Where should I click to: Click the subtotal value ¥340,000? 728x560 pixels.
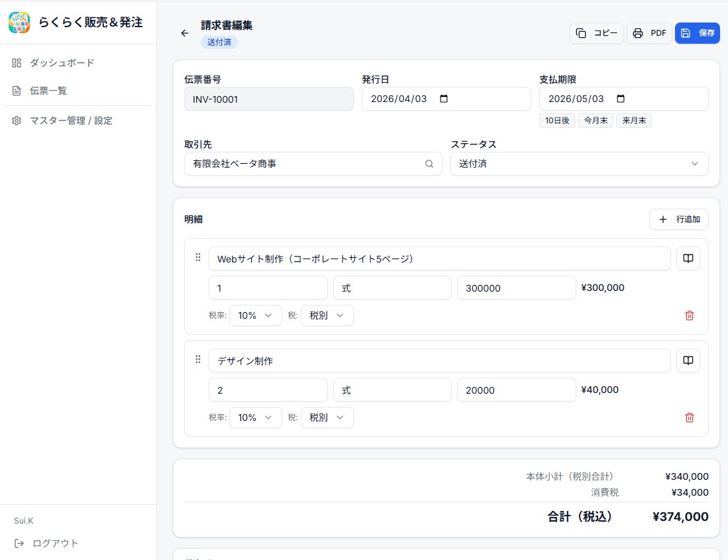tap(687, 476)
